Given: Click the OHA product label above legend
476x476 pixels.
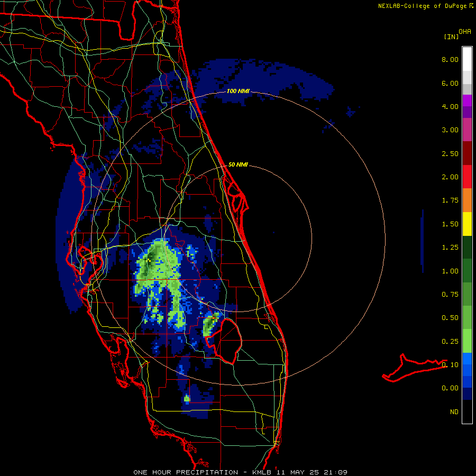Looking at the screenshot, I should [x=465, y=32].
